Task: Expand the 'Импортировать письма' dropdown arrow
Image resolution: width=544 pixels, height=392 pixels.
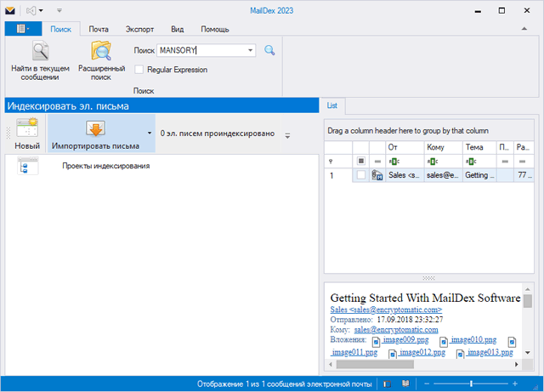Action: click(x=150, y=134)
